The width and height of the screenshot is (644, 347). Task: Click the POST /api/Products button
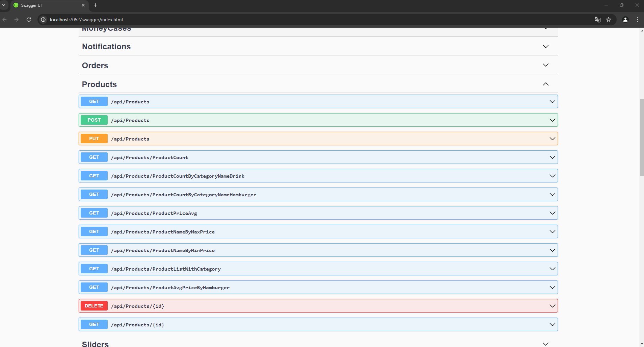tap(94, 120)
